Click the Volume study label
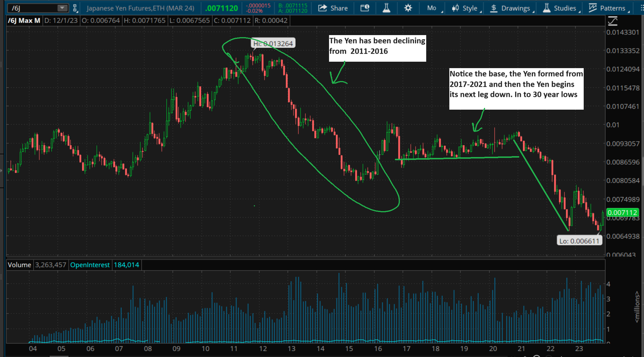Image resolution: width=644 pixels, height=357 pixels. pyautogui.click(x=19, y=265)
